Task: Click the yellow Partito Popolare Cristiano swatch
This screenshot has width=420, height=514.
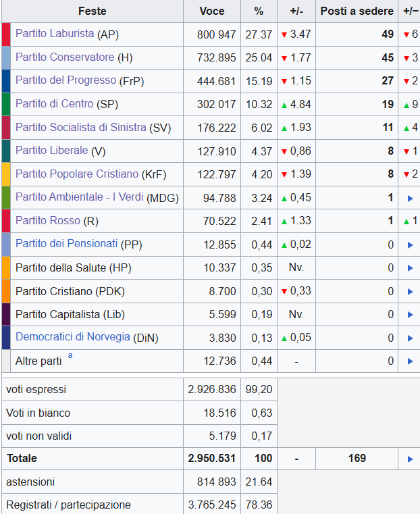Action: pyautogui.click(x=6, y=174)
